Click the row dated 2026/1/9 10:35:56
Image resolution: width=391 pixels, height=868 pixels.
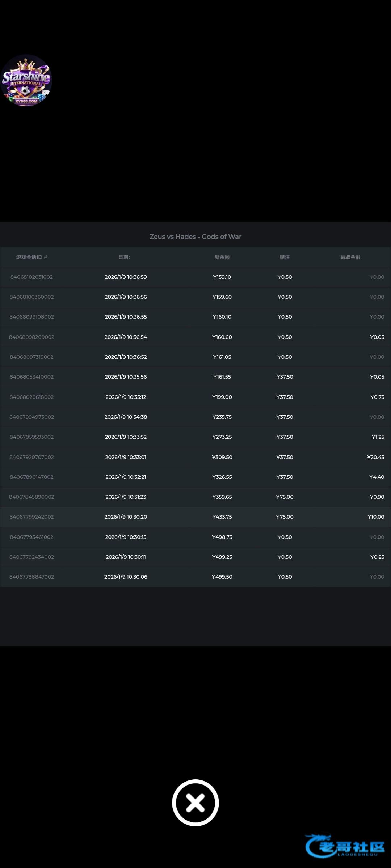(x=126, y=377)
